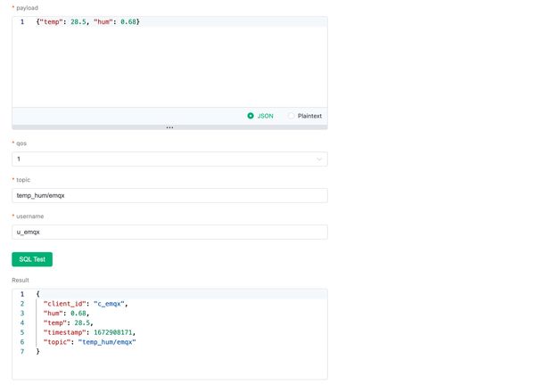The image size is (535, 392).
Task: Click inside the payload JSON text line
Action: click(87, 21)
